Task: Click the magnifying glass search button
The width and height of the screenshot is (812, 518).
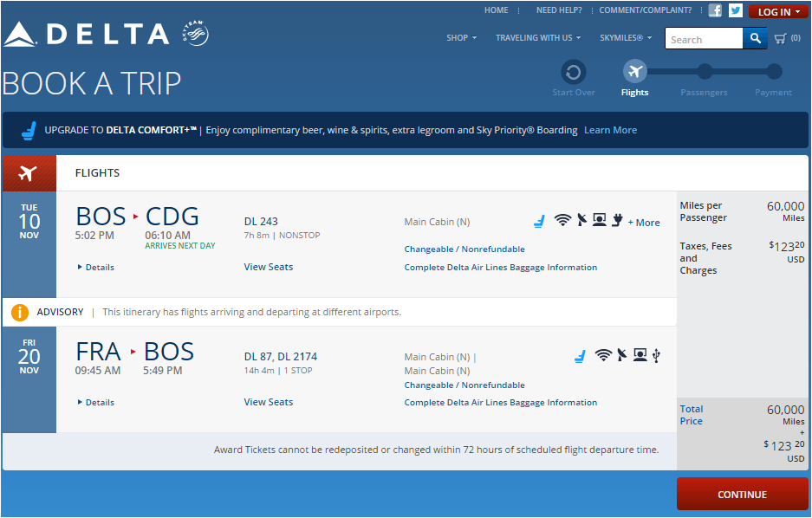Action: click(x=755, y=38)
